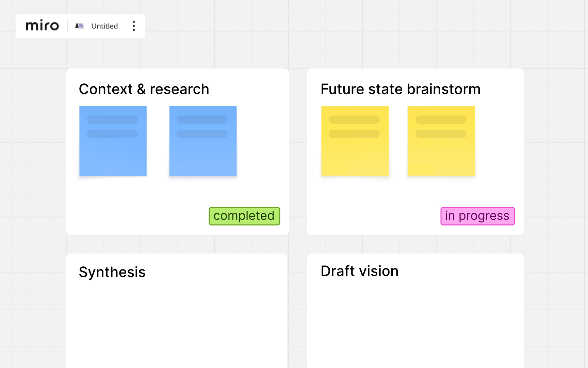Select the Future state brainstorm heading
This screenshot has width=588, height=368.
pyautogui.click(x=401, y=89)
